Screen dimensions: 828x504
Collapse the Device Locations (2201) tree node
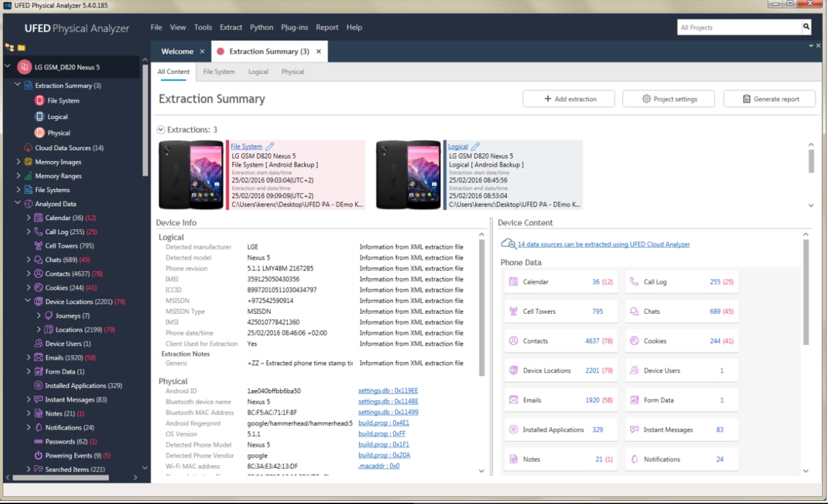tap(28, 301)
